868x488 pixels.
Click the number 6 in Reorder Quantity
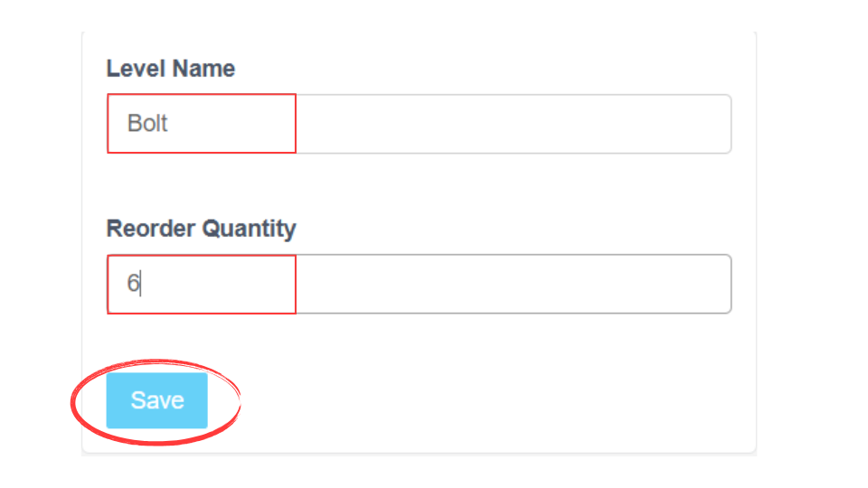(x=133, y=284)
